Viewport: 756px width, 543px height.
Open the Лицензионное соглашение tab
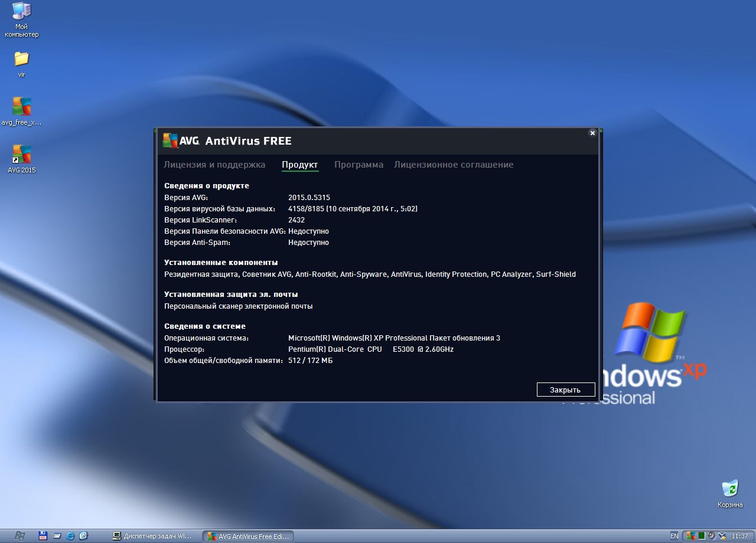[x=454, y=165]
